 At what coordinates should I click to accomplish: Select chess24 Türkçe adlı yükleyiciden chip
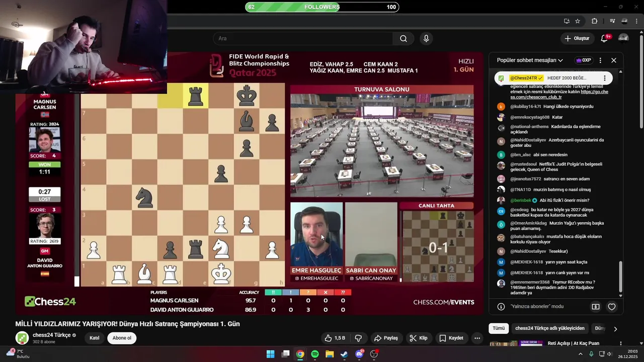pyautogui.click(x=550, y=328)
